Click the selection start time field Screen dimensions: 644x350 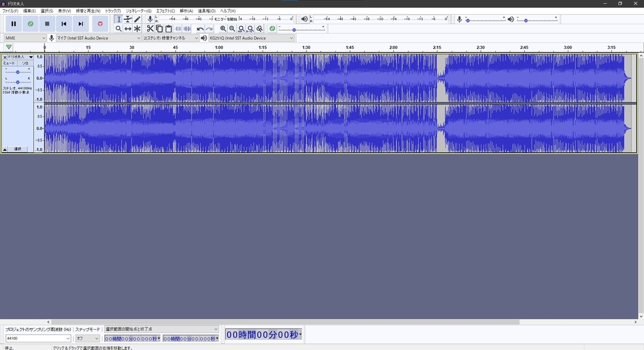pos(131,338)
